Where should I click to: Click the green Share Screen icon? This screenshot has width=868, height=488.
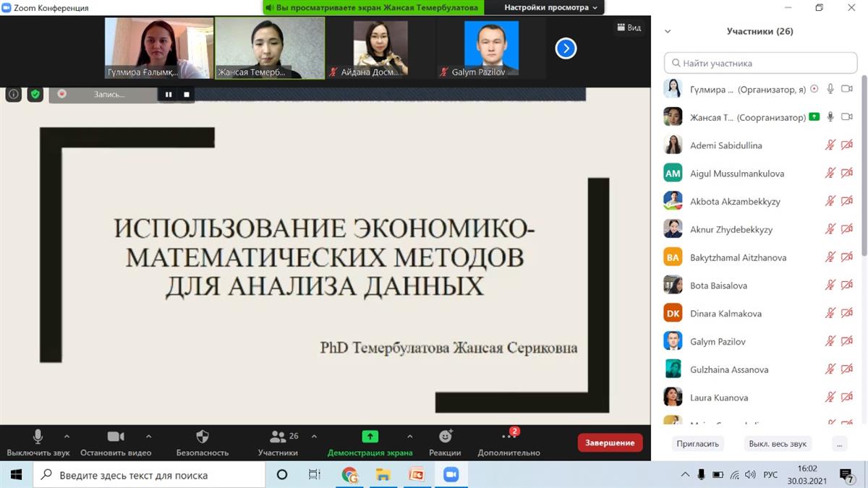[x=370, y=437]
